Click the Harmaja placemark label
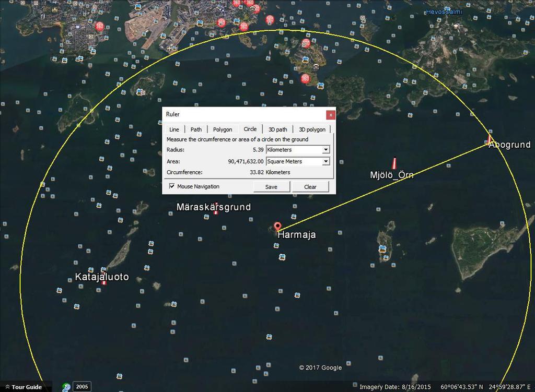The image size is (535, 392). click(297, 234)
